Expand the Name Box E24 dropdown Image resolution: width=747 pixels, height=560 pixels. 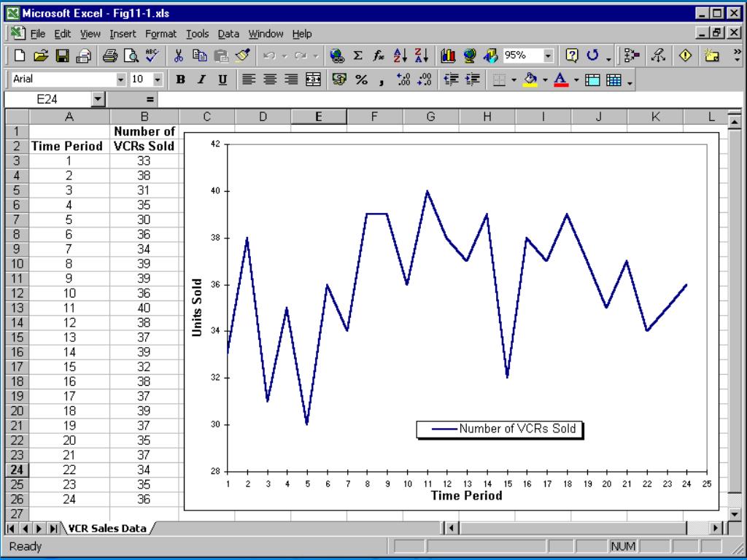point(98,99)
